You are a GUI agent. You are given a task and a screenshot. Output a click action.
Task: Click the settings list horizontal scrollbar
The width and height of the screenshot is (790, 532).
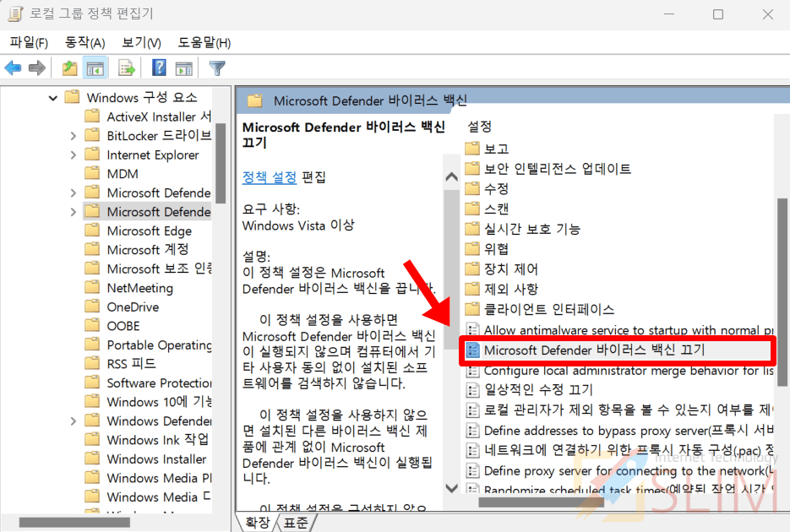click(541, 502)
